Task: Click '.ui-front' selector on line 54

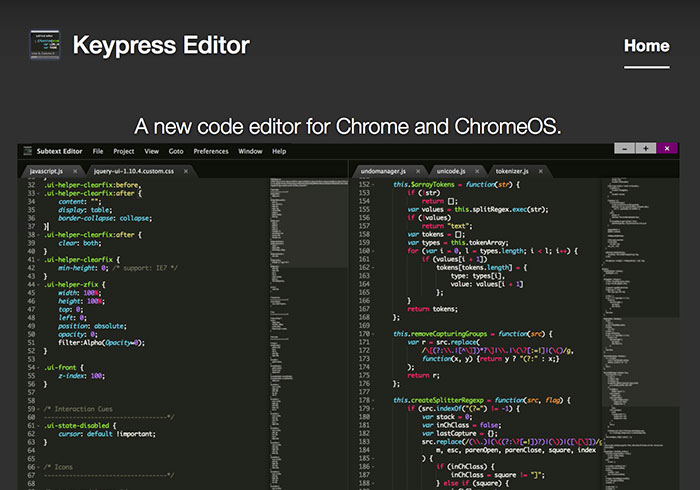Action: [60, 368]
